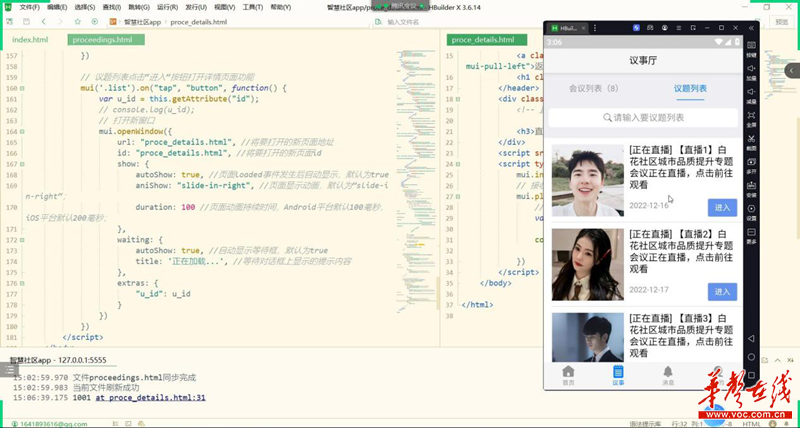The image size is (800, 428).
Task: Click the emulator key mapping icon
Action: pos(751,44)
